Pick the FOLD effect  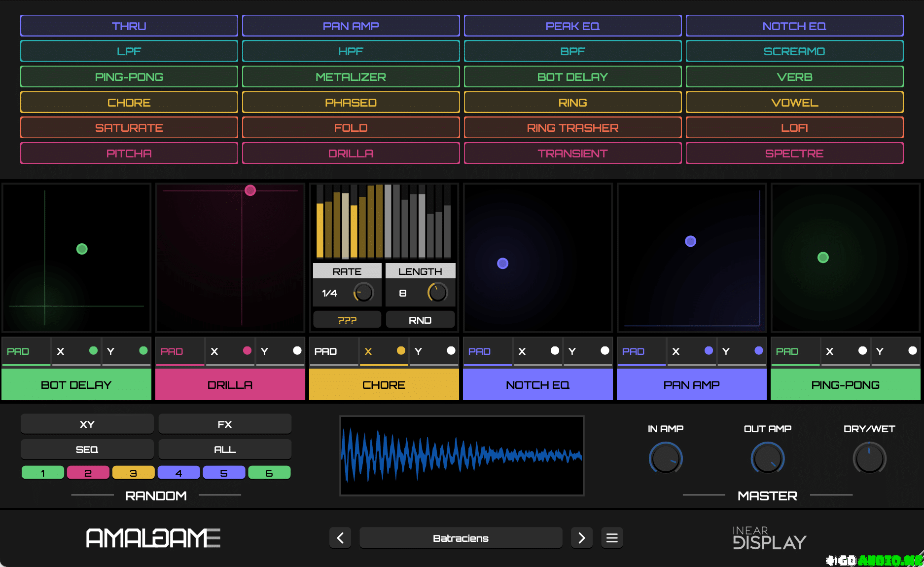click(x=351, y=128)
